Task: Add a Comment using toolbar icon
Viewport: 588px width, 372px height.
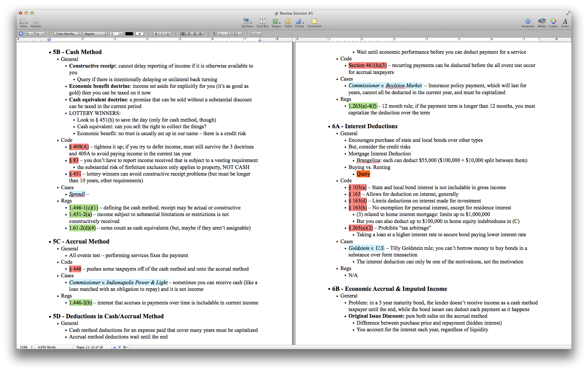Action: pyautogui.click(x=314, y=23)
